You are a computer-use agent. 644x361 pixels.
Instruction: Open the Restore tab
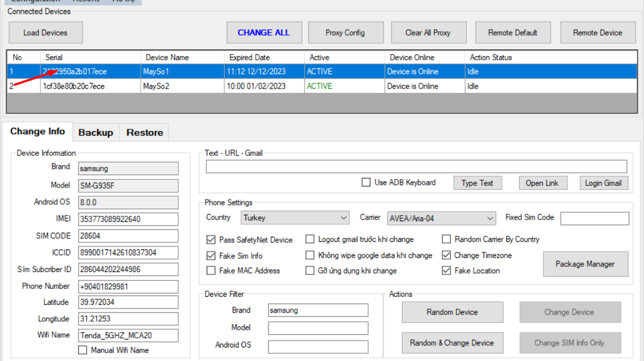[144, 133]
